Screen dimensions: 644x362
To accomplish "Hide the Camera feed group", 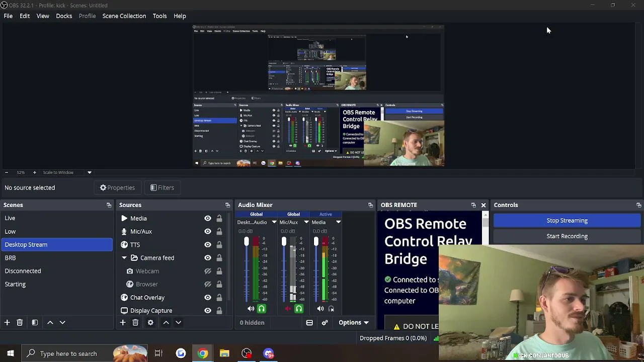I will [207, 258].
